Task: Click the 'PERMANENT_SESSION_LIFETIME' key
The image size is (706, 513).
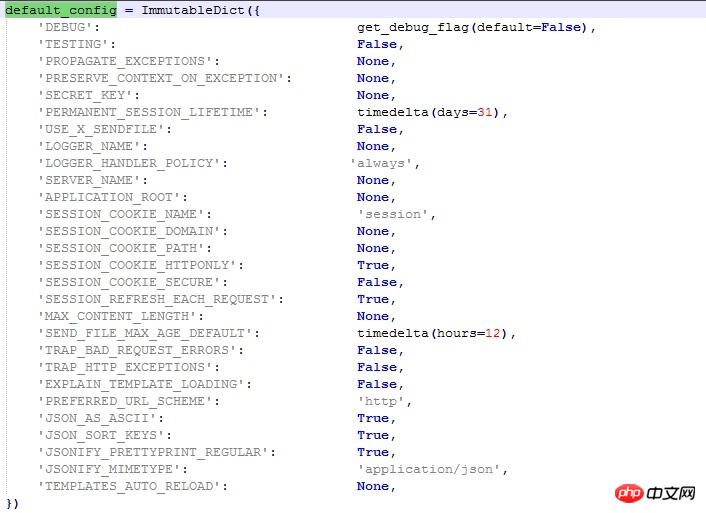Action: coord(149,113)
